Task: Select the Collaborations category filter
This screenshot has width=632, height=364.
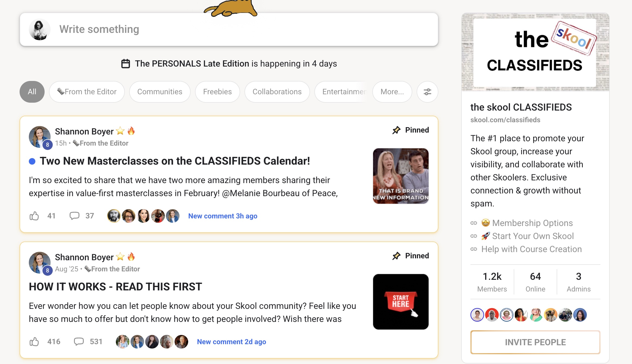Action: click(x=277, y=92)
